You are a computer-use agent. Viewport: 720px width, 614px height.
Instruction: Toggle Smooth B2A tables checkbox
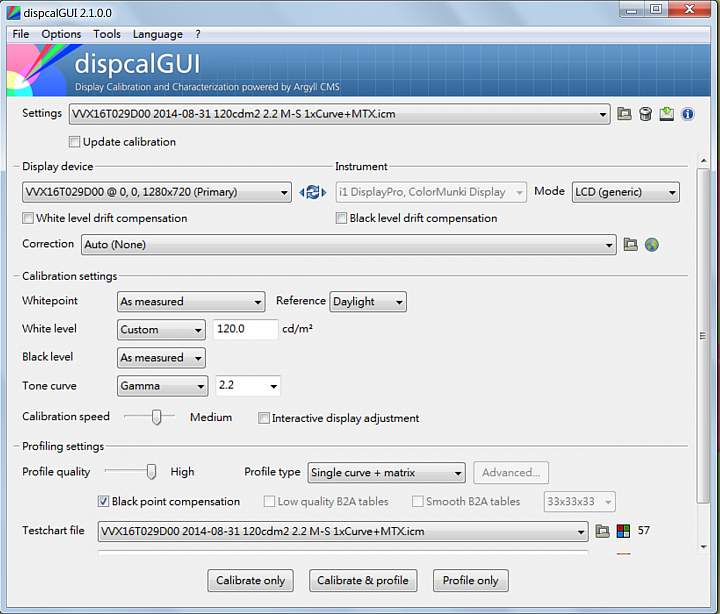point(417,501)
